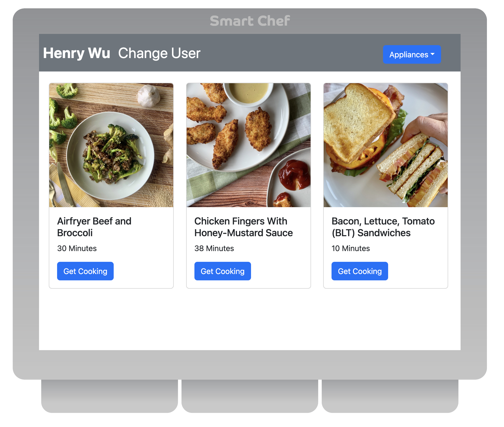Tap the middle hardware button under the screen
504x427 pixels.
(x=250, y=396)
